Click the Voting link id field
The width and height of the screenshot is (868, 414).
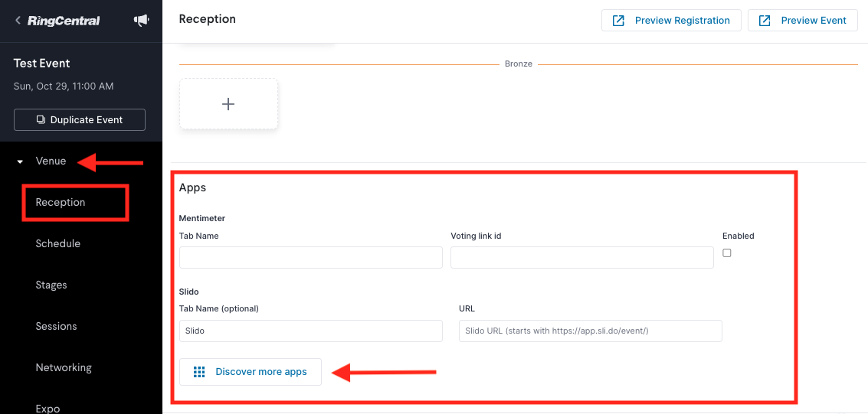581,258
